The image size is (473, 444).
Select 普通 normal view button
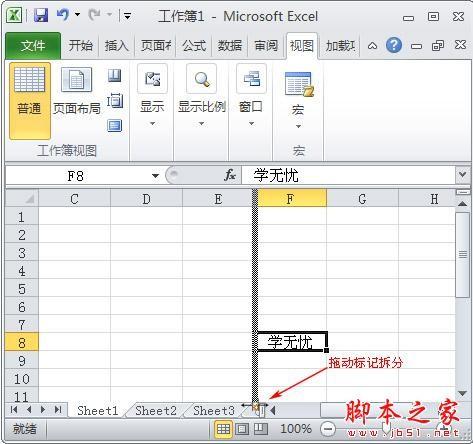pos(30,101)
